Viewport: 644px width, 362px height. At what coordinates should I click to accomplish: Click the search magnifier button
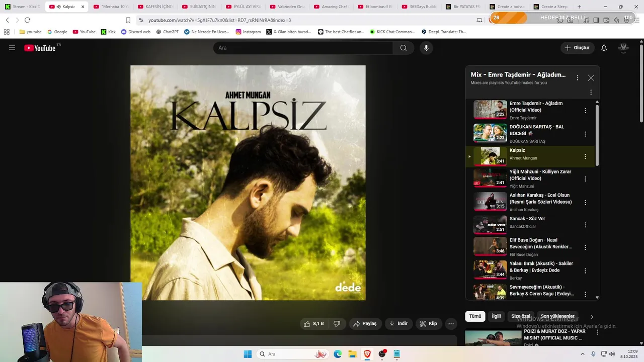404,48
